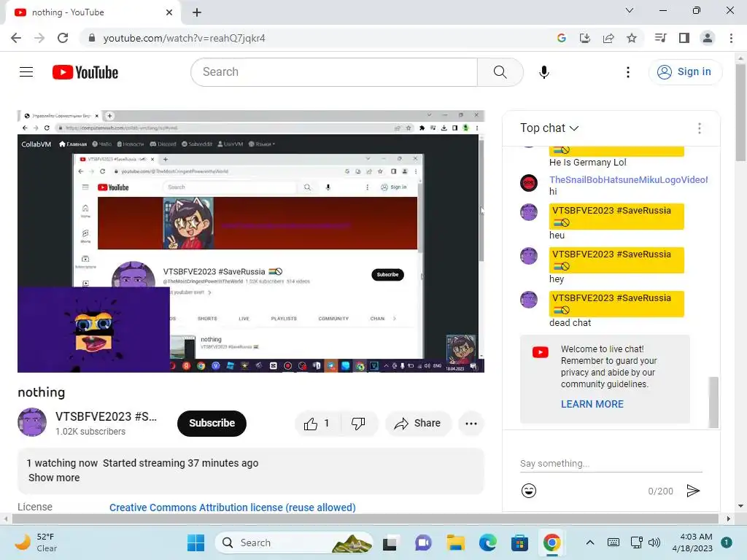Screen dimensions: 747x560
Task: Click the address bar URL
Action: 184,38
